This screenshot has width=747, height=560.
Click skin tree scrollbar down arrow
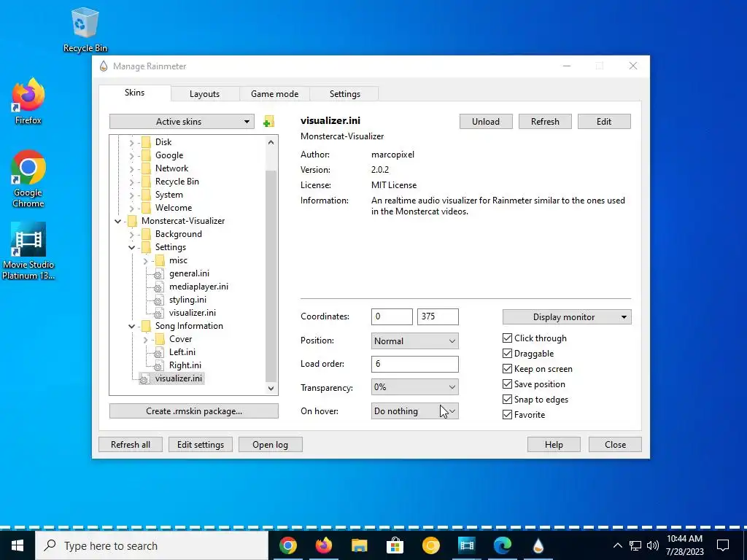[x=271, y=389]
